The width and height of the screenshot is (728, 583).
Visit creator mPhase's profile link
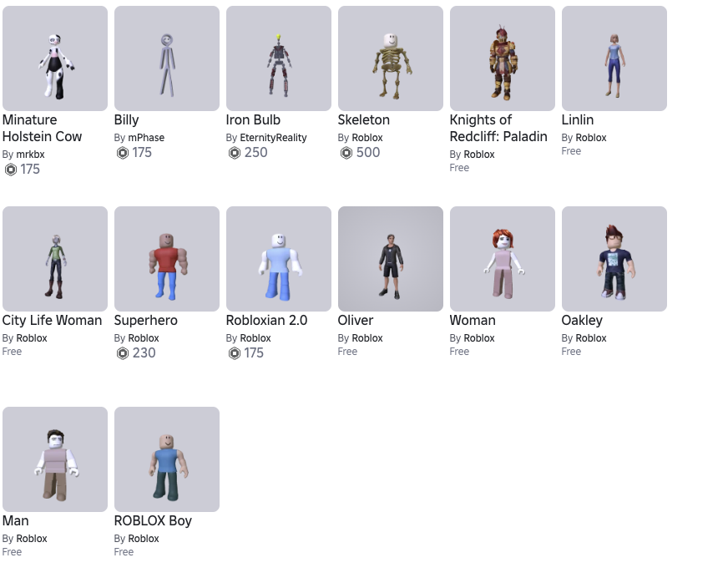tap(146, 138)
